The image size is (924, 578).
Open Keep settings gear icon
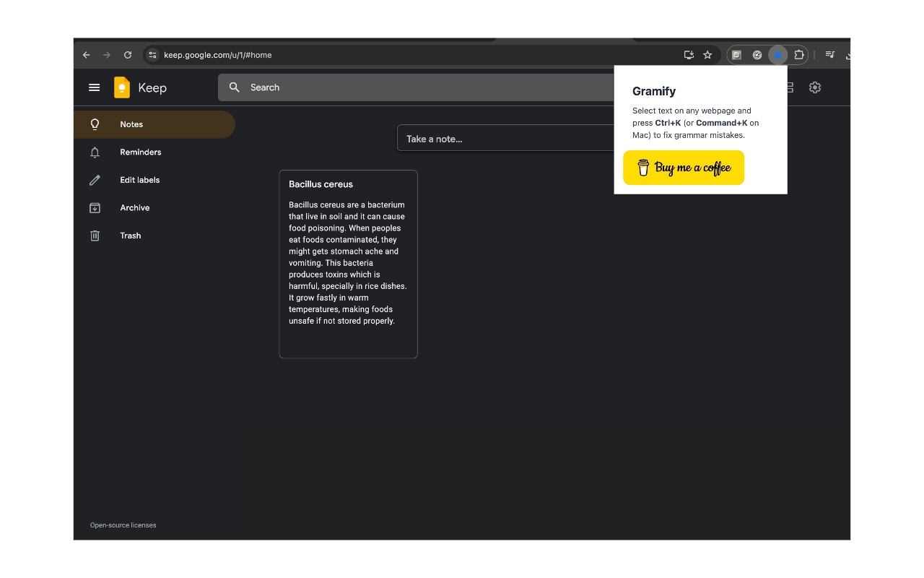[815, 87]
